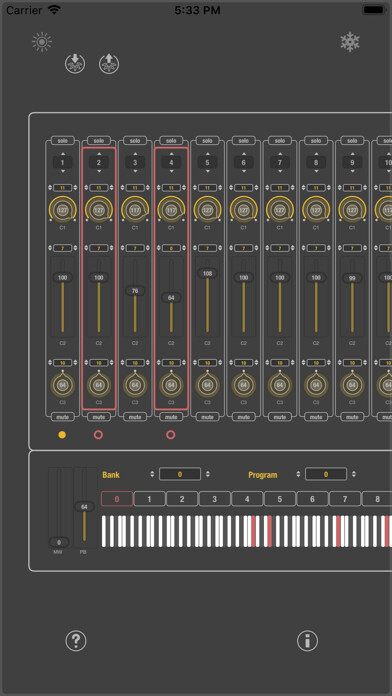Select octave tab 5
This screenshot has height=696, width=392.
click(x=280, y=499)
